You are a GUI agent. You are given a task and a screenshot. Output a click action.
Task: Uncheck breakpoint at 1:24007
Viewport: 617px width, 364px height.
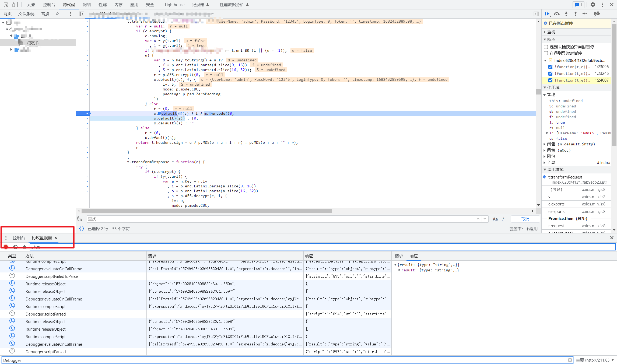coord(550,80)
